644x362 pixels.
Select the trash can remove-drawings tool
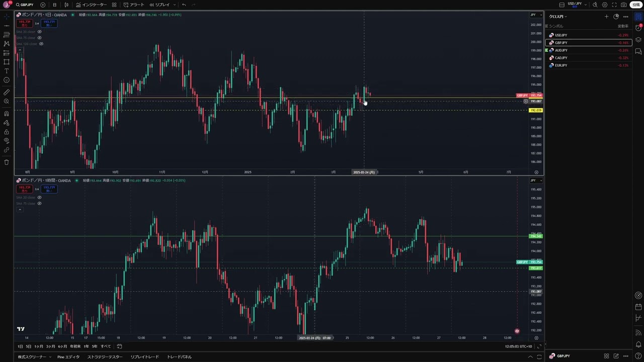(x=7, y=162)
